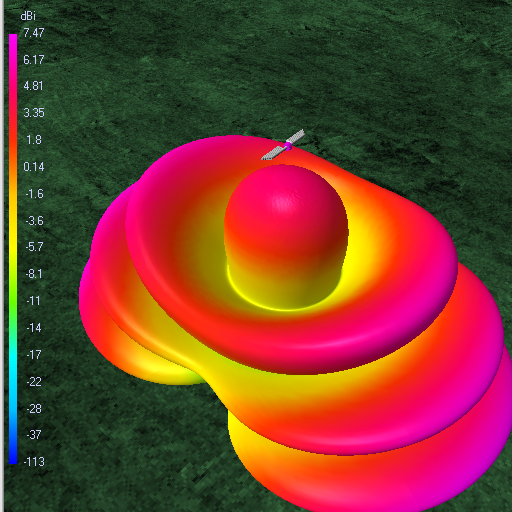Click the 6.17 scale value
Viewport: 512px width, 512px height.
pos(34,60)
